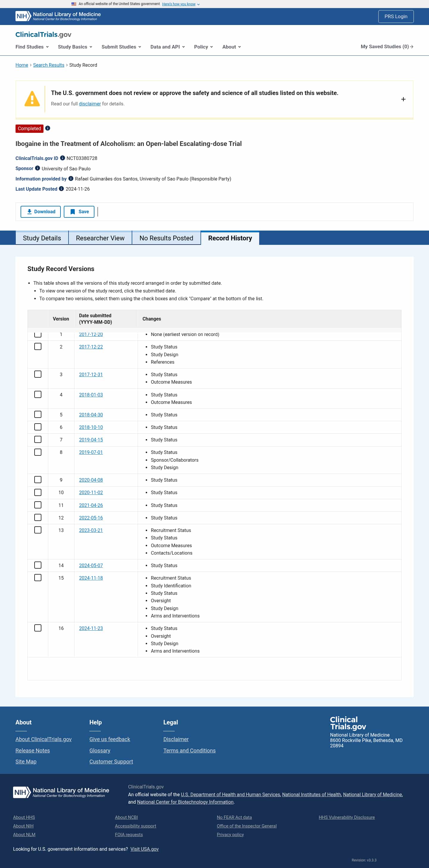Open the Find Studies dropdown menu
The height and width of the screenshot is (868, 429).
pyautogui.click(x=32, y=47)
